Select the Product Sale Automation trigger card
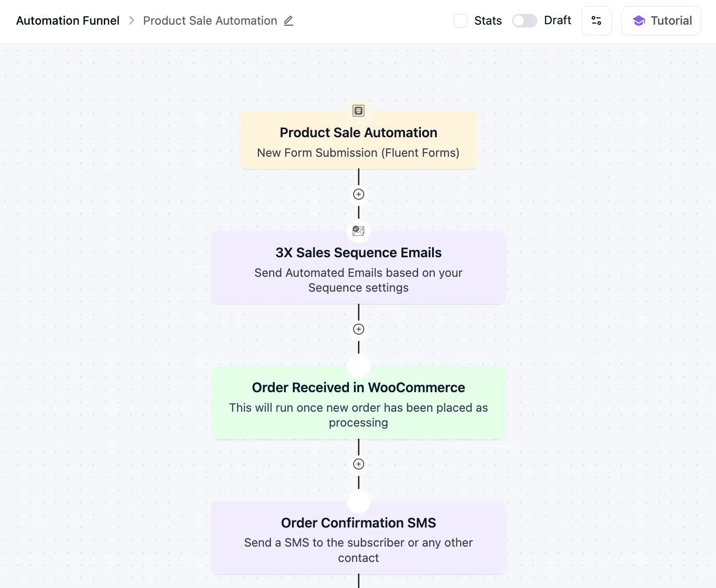 [358, 140]
